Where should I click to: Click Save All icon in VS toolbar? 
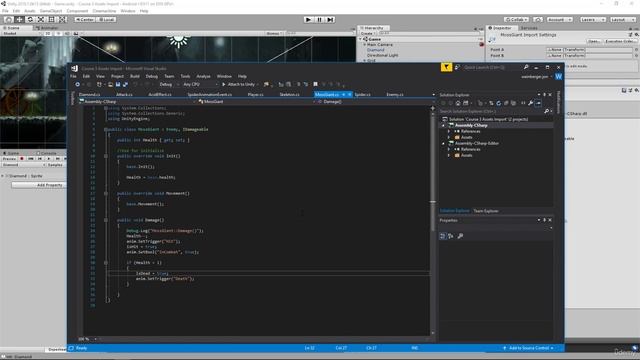[125, 84]
